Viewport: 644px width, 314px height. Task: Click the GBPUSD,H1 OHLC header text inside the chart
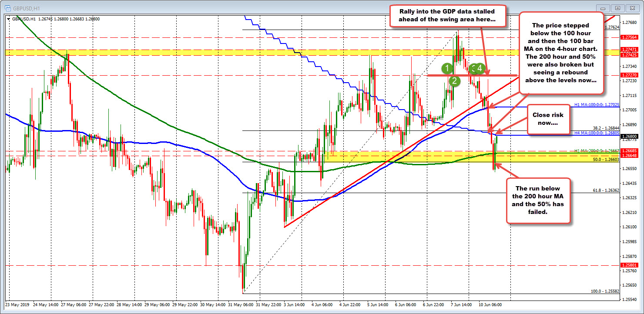pos(56,19)
